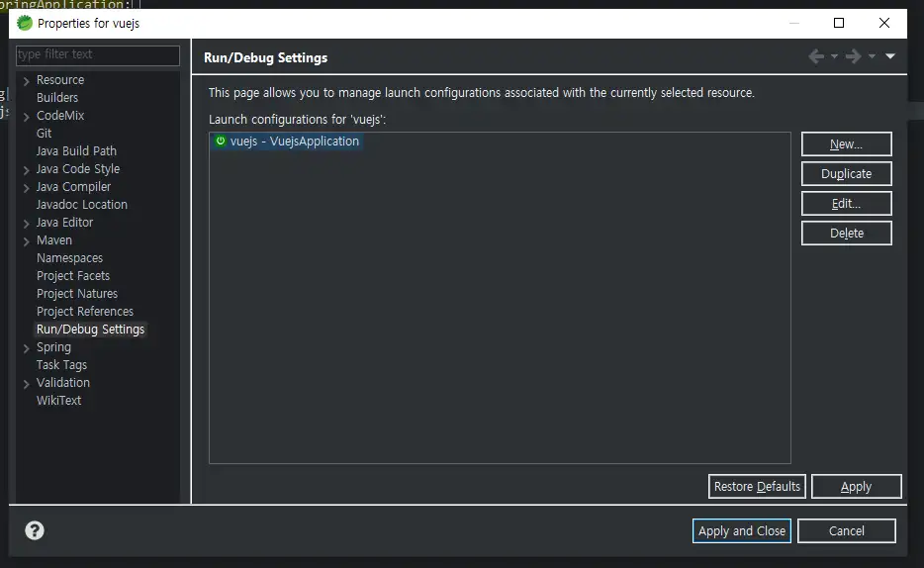Screen dimensions: 924x568
Task: Select the Java Editor item
Action: [x=65, y=222]
